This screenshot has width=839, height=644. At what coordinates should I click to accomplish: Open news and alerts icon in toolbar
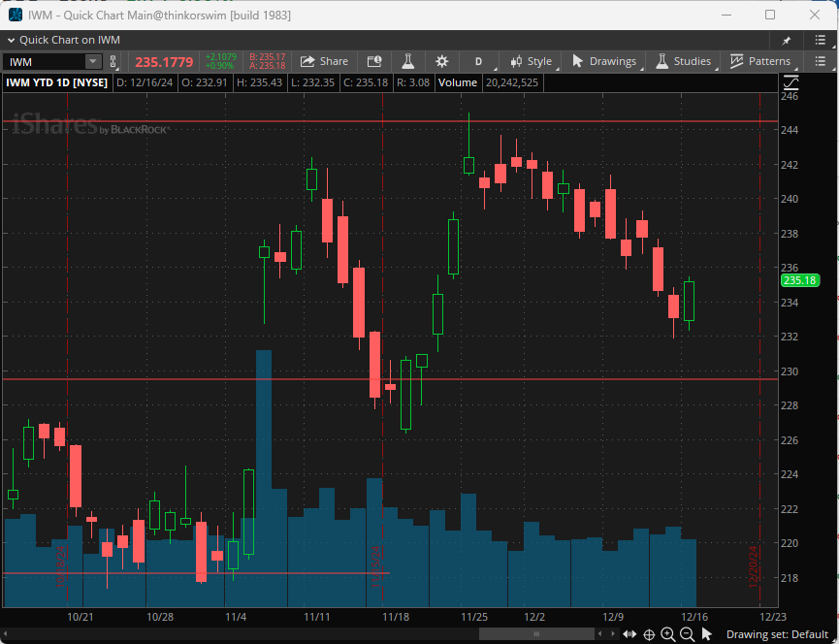coord(374,61)
